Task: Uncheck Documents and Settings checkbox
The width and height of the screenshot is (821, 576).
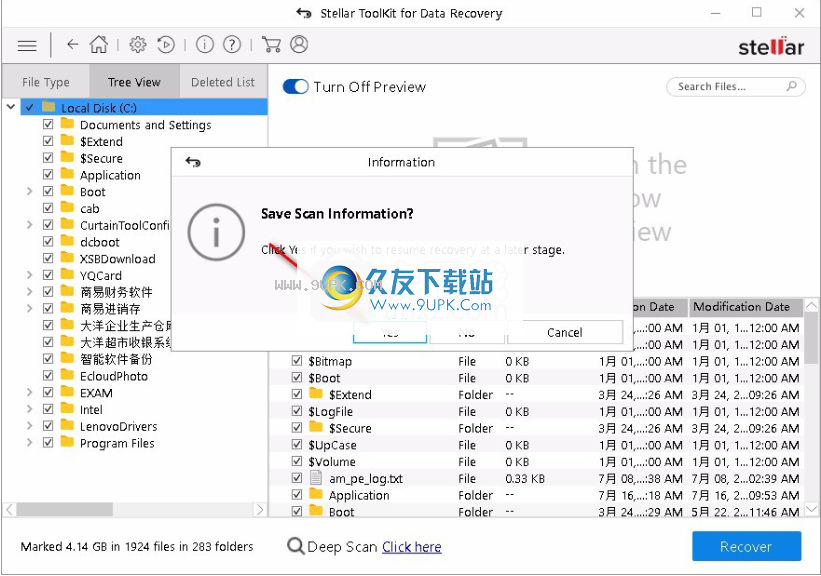Action: click(x=48, y=125)
